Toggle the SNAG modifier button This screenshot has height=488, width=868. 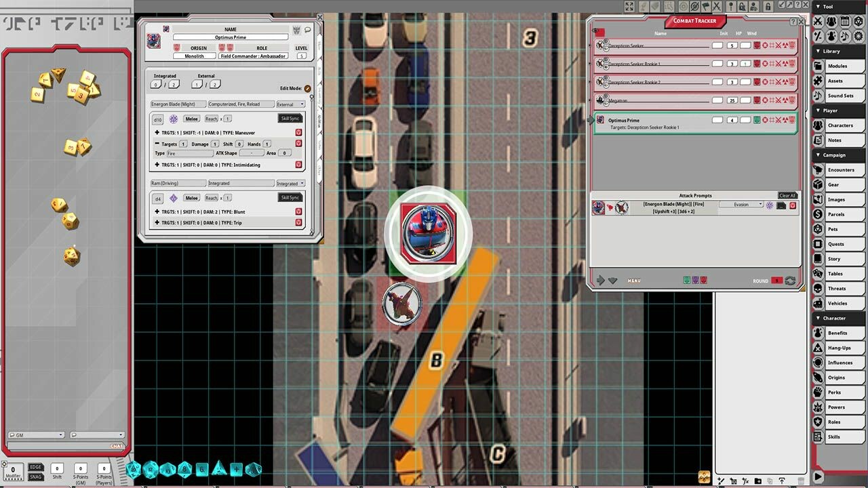pyautogui.click(x=36, y=477)
